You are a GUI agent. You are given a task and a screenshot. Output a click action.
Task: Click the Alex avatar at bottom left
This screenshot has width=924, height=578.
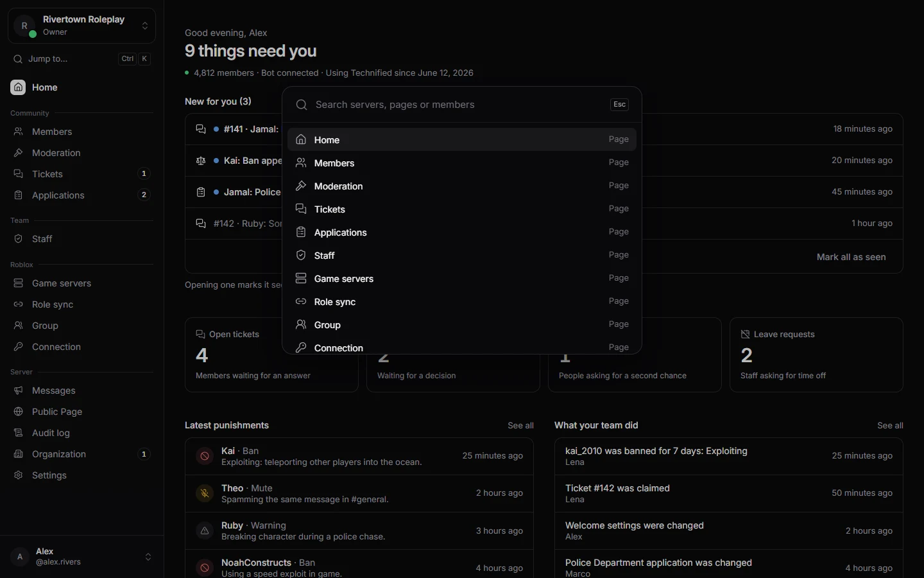coord(20,557)
